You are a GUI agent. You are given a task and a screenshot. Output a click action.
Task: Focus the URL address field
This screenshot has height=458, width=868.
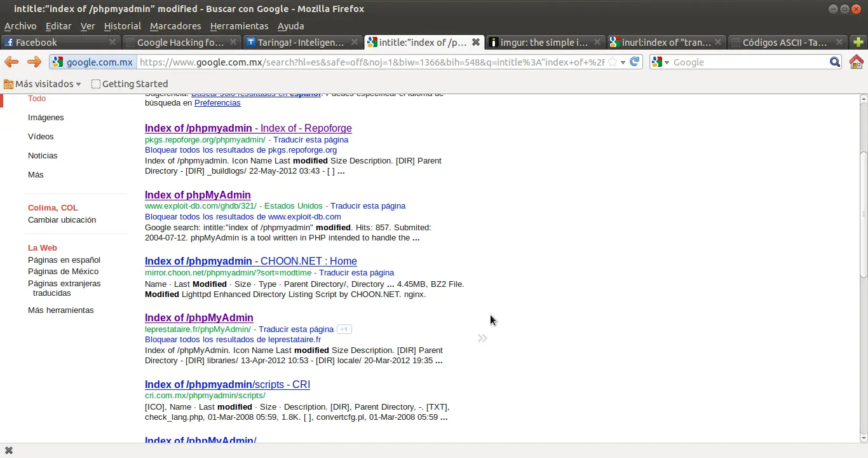(371, 62)
